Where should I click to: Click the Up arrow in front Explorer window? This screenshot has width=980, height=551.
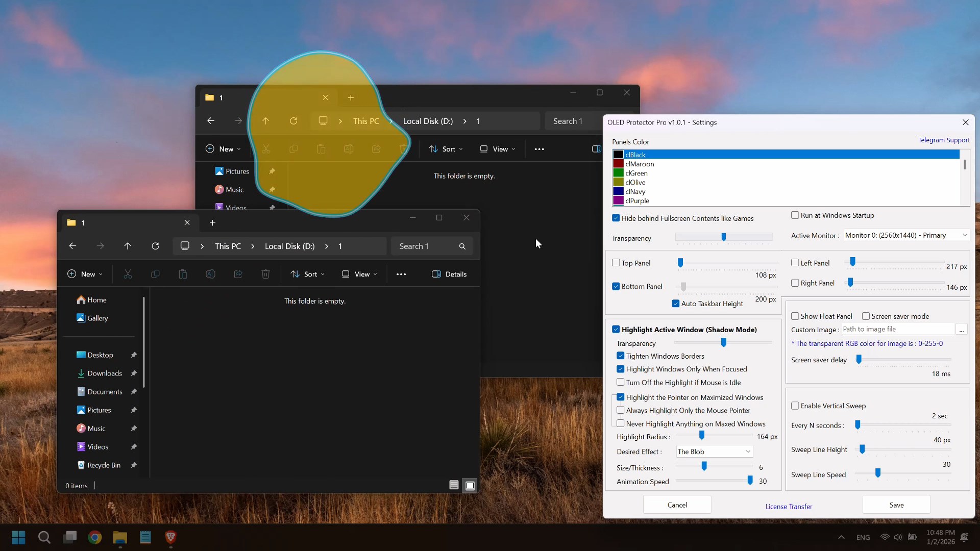[x=128, y=246]
